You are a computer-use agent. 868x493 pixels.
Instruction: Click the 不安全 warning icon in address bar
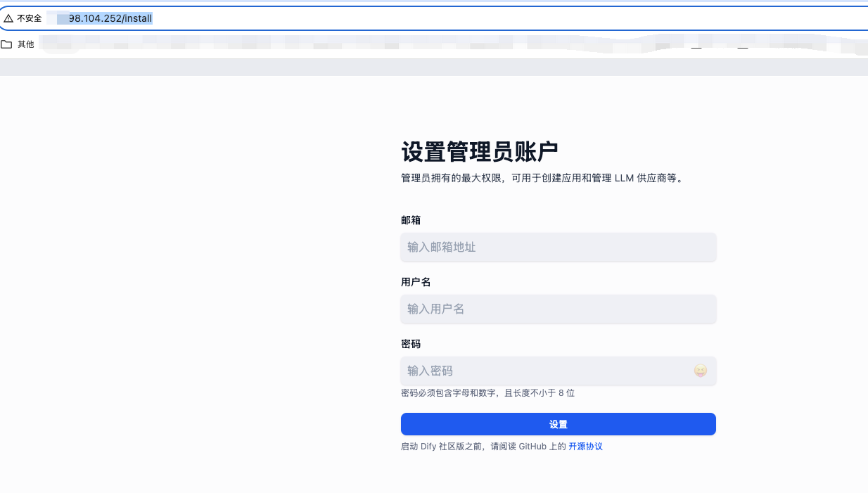pos(8,18)
